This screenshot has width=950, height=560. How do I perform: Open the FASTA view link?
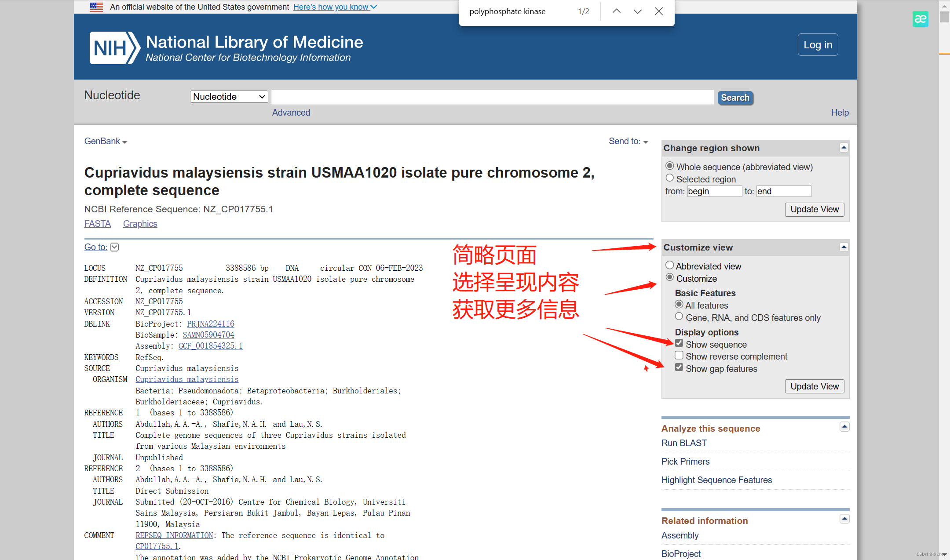(x=97, y=224)
